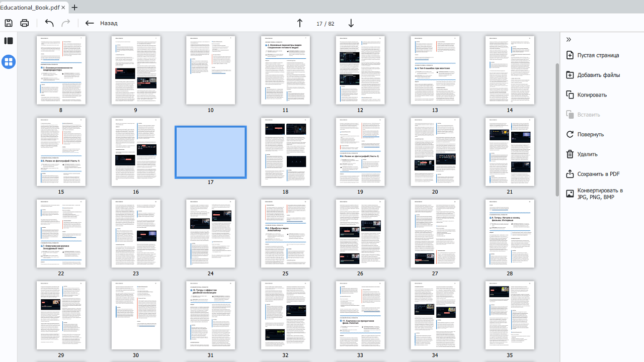The height and width of the screenshot is (362, 644).
Task: Select page 23 thumbnail
Action: (x=136, y=233)
